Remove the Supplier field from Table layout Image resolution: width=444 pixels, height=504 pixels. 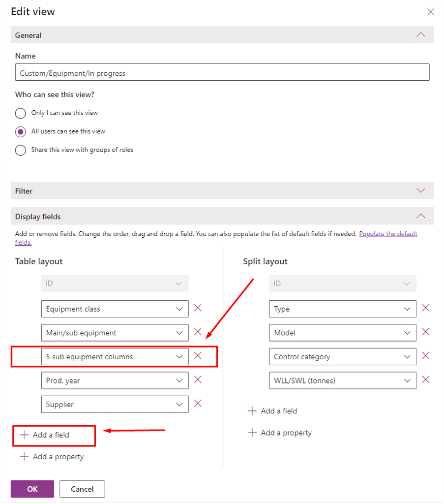[198, 404]
